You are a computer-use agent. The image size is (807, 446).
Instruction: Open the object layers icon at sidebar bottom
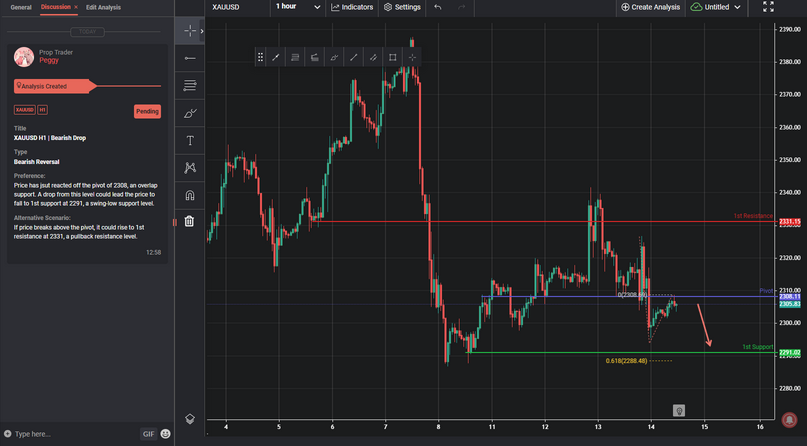[x=189, y=419]
